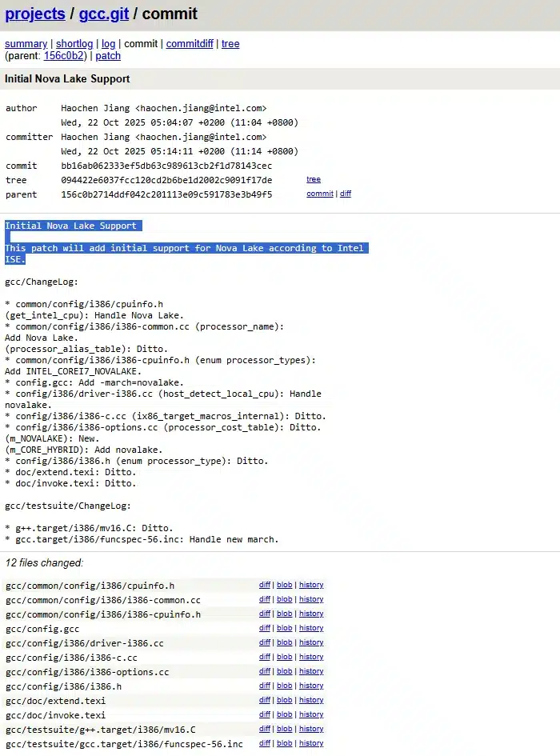Go to the log page
Image resolution: width=560 pixels, height=756 pixels.
[108, 44]
